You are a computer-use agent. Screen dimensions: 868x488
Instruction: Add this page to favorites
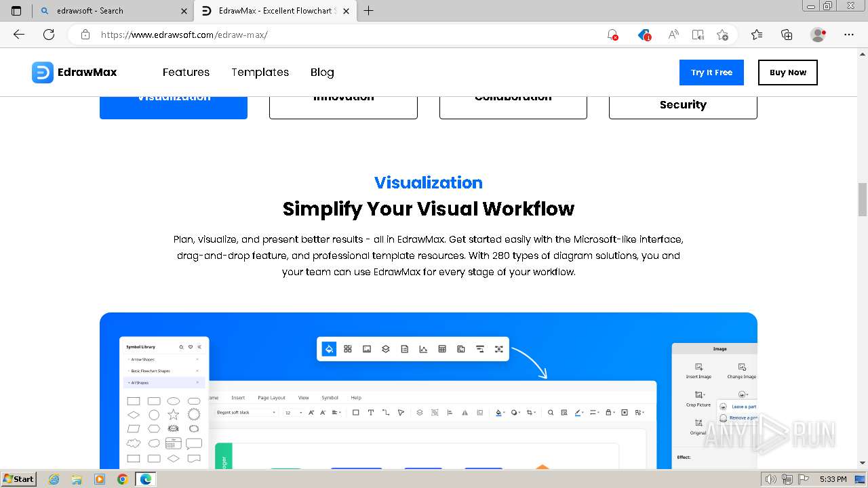tap(722, 35)
